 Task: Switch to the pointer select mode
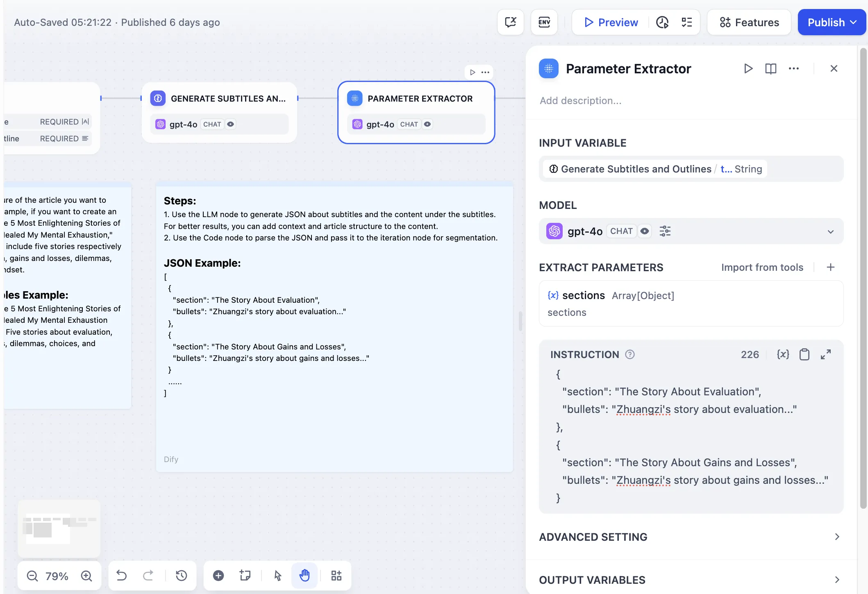pyautogui.click(x=277, y=576)
